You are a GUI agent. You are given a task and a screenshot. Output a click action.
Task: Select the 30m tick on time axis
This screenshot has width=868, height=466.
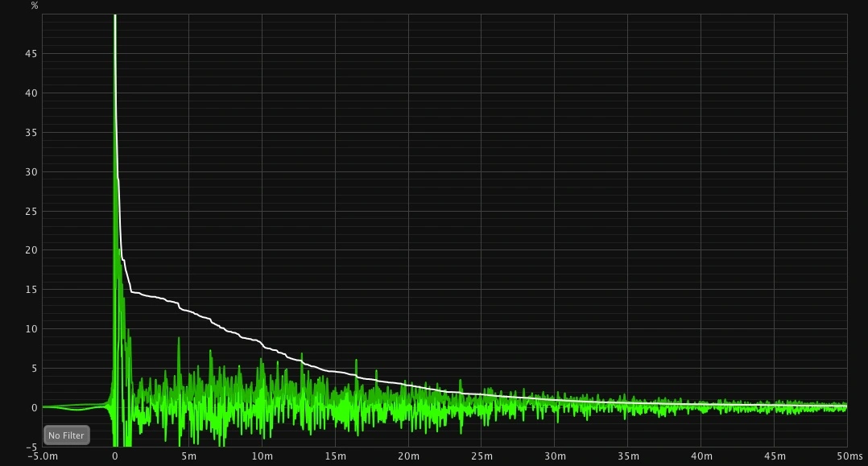pyautogui.click(x=555, y=456)
